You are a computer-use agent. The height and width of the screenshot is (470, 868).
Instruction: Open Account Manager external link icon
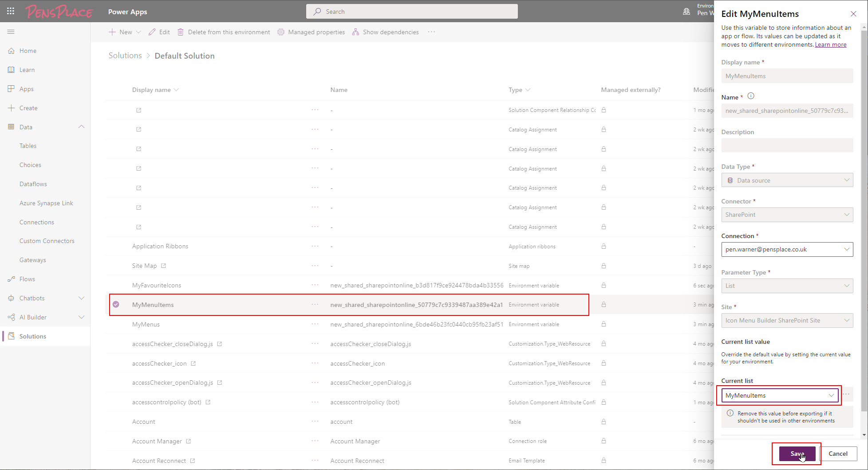[x=188, y=441]
